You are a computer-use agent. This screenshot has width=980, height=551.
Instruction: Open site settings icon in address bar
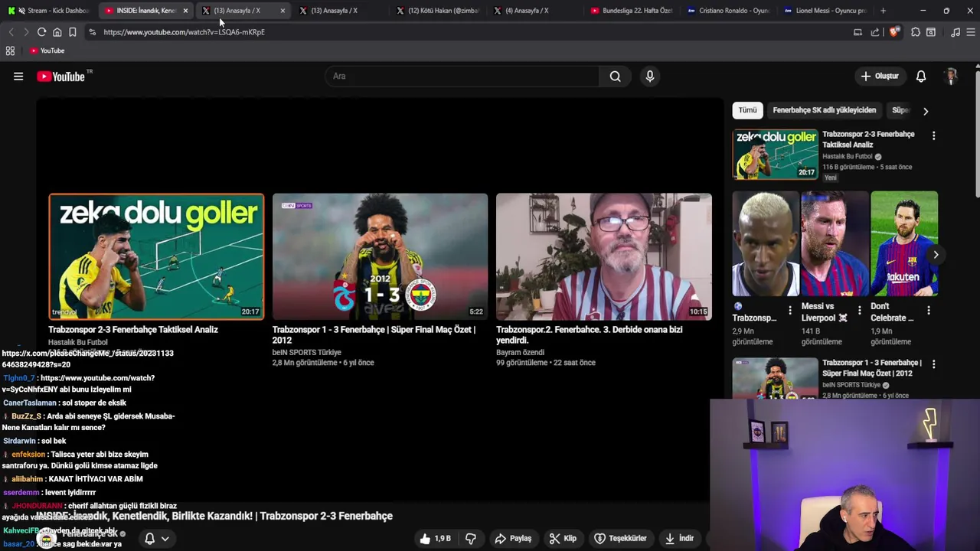92,32
